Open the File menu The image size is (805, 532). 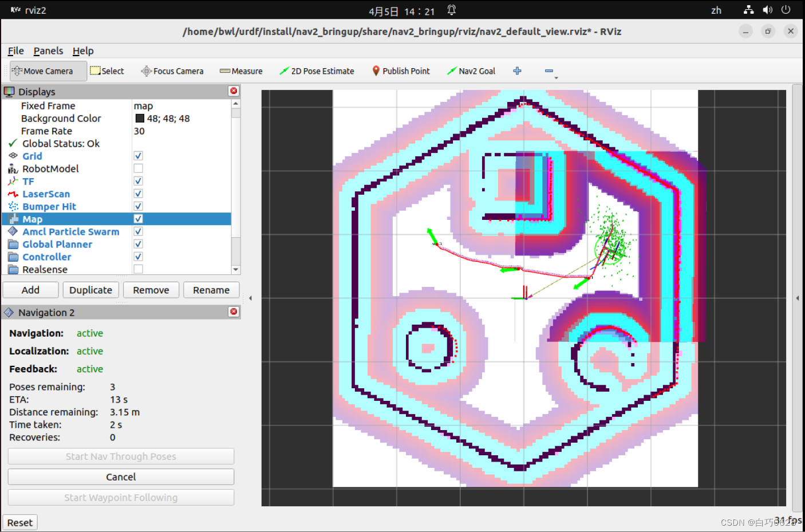[15, 51]
